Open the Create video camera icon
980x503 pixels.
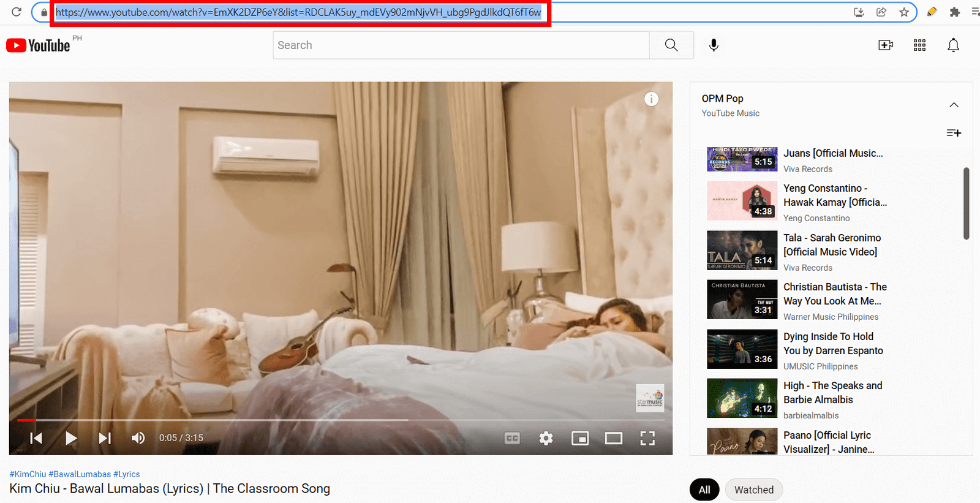886,45
